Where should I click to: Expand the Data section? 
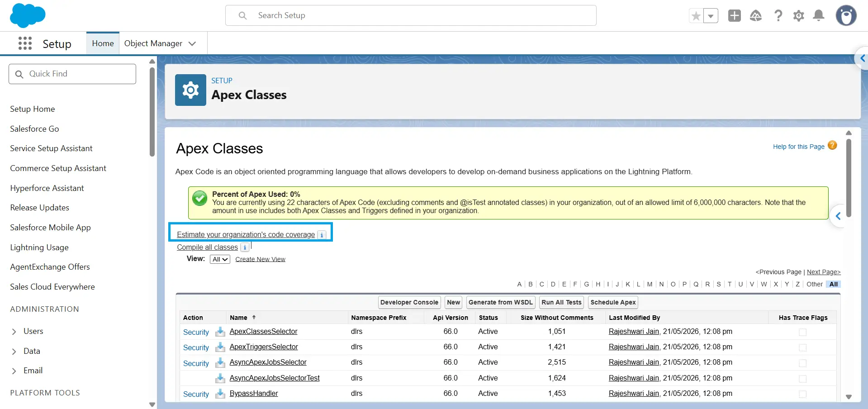tap(14, 352)
